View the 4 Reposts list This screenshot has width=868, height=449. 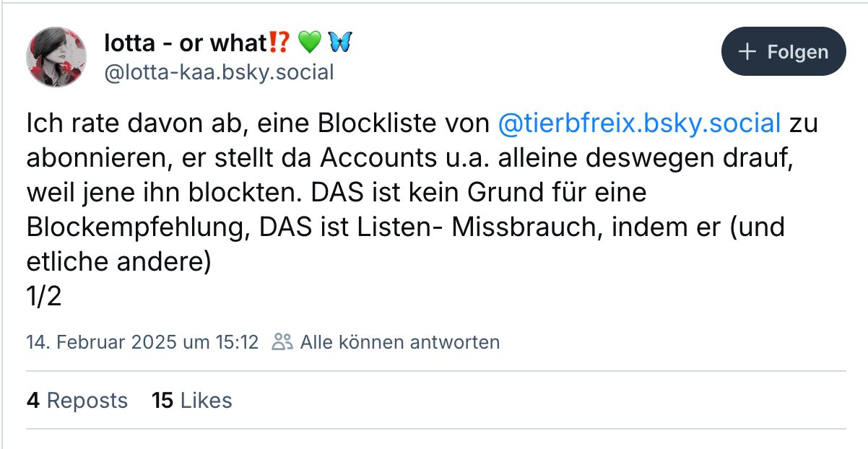tap(77, 401)
